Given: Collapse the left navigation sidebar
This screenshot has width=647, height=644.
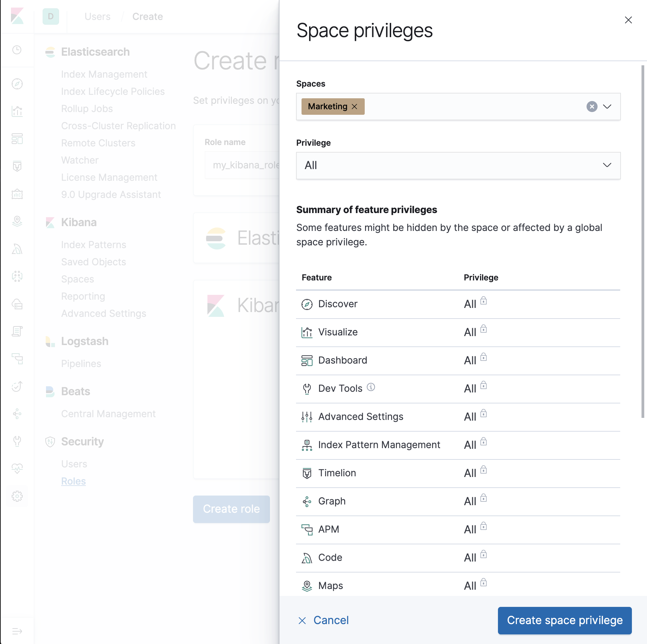Looking at the screenshot, I should coord(17,631).
